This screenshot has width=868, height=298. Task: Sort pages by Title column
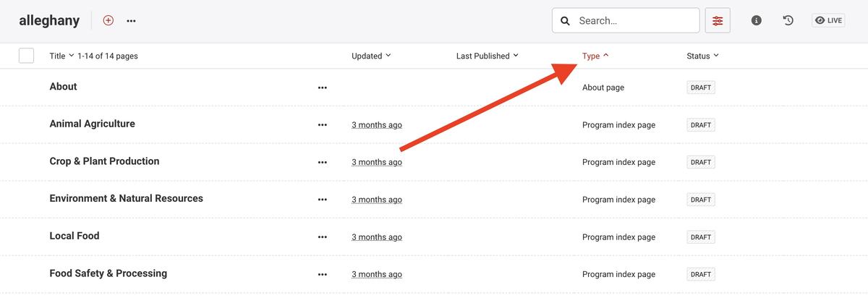point(61,56)
